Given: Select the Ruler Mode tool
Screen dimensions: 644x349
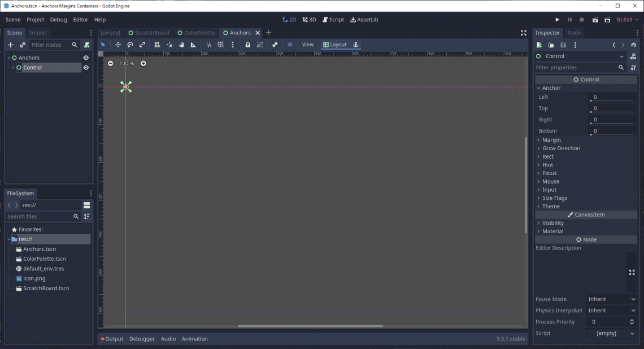Looking at the screenshot, I should point(193,45).
